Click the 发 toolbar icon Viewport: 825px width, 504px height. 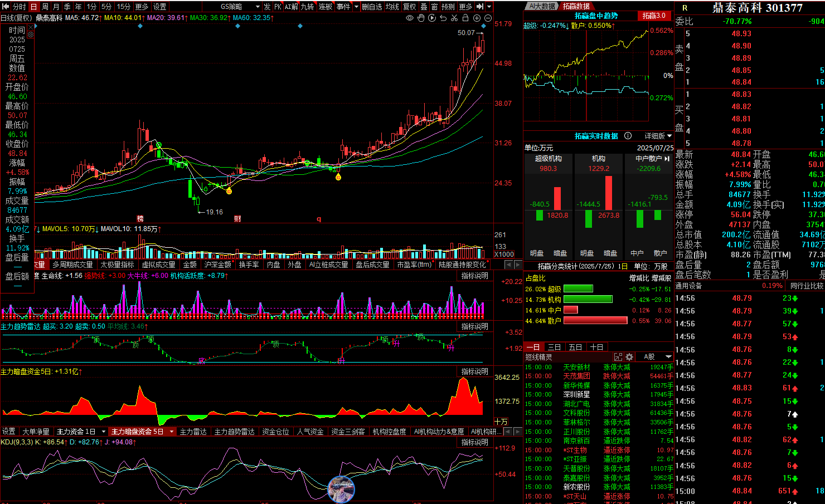coord(267,7)
